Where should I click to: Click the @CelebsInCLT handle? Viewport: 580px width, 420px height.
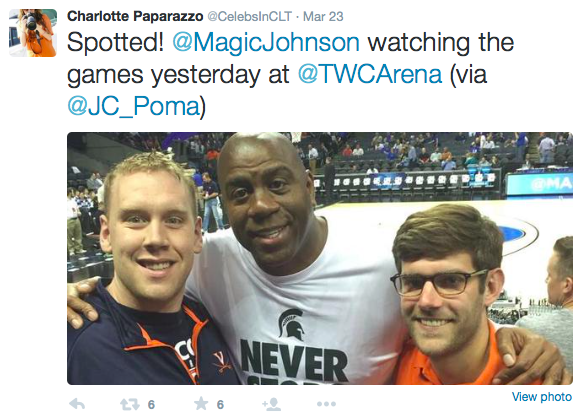pos(249,16)
